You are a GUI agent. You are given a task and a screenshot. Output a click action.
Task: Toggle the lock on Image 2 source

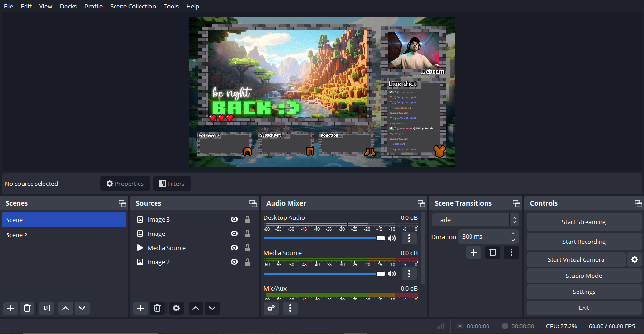coord(248,262)
